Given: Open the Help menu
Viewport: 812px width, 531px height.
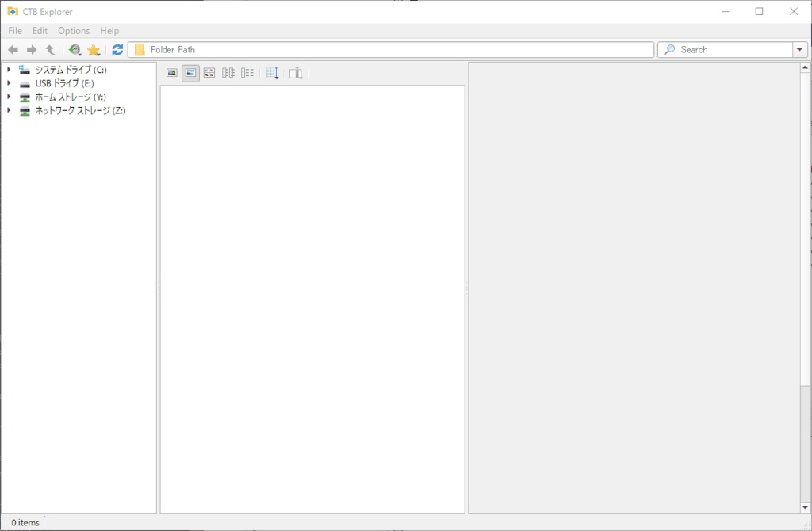Looking at the screenshot, I should click(x=109, y=31).
